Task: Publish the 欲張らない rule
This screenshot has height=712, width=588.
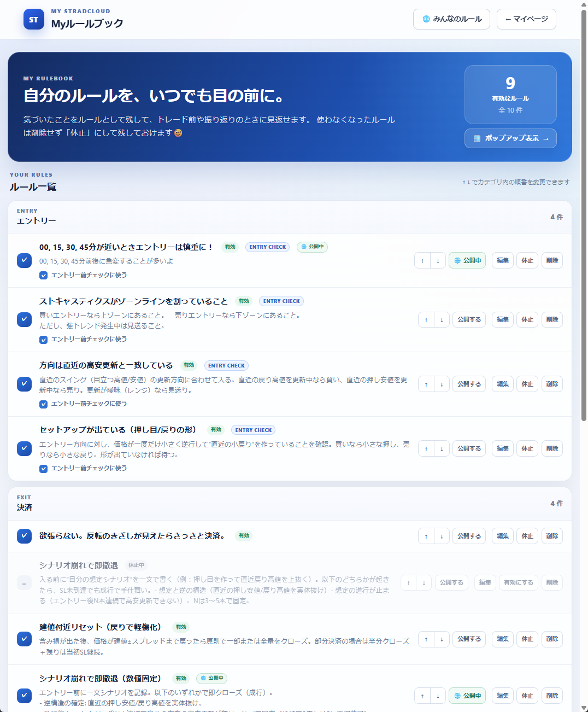Action: (x=469, y=536)
